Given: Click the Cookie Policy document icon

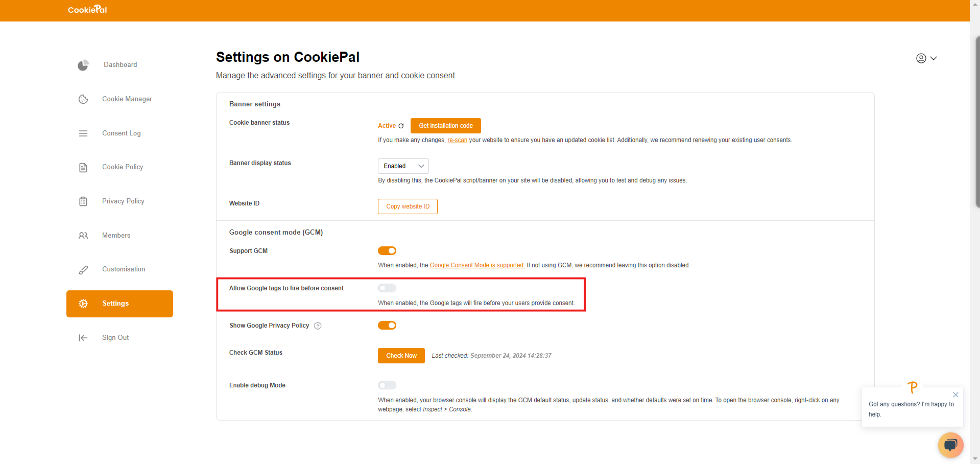Looking at the screenshot, I should [83, 168].
